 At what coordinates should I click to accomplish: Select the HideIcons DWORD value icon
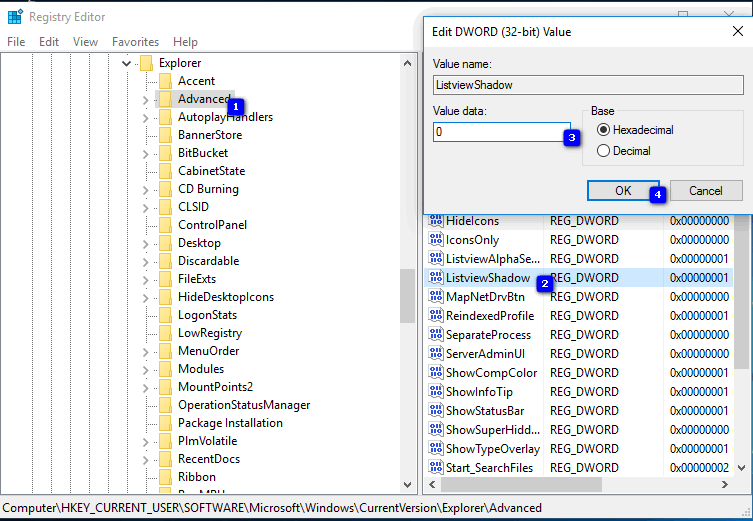point(436,220)
